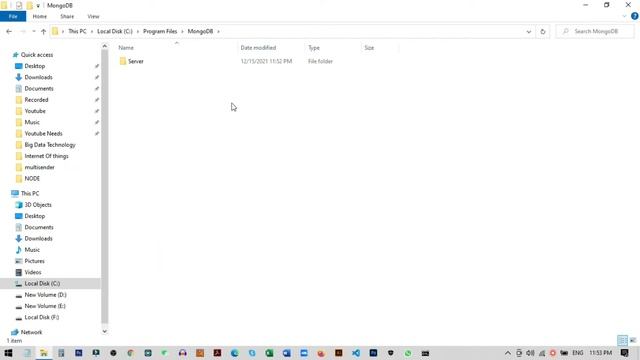Open WhatsApp from taskbar
Image resolution: width=640 pixels, height=360 pixels.
click(x=408, y=353)
